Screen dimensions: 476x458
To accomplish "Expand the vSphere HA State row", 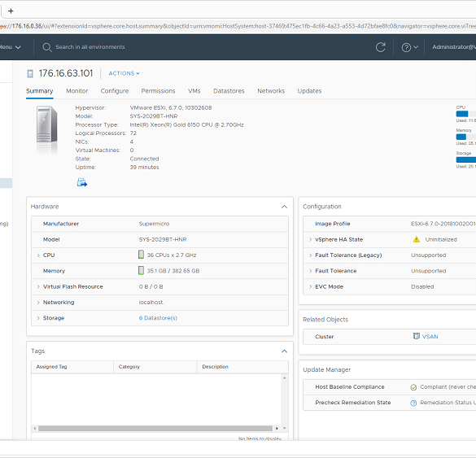I will point(310,240).
